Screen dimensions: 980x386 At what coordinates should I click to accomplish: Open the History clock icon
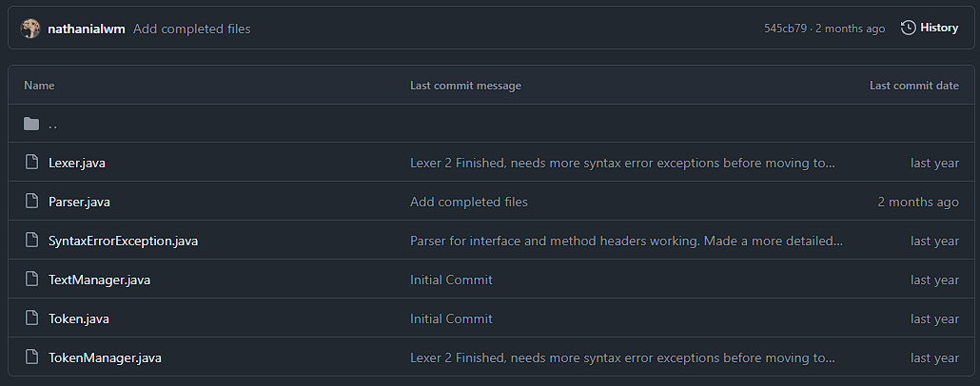(x=909, y=29)
